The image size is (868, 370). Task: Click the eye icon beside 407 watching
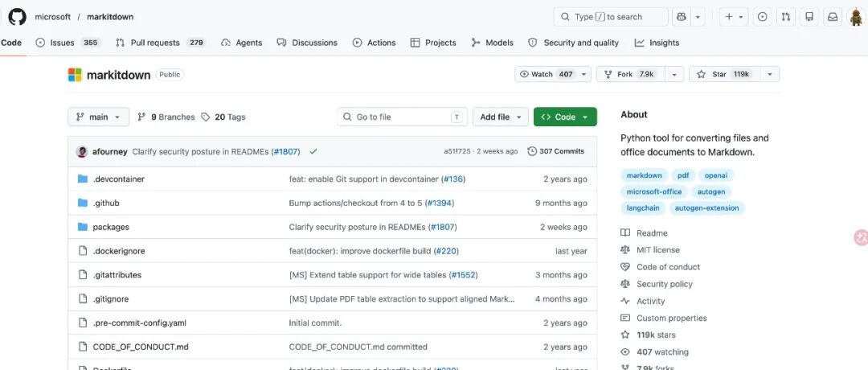pos(625,351)
